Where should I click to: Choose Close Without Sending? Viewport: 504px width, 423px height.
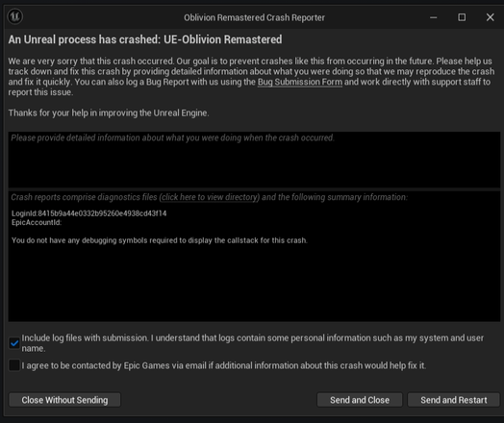pyautogui.click(x=64, y=400)
